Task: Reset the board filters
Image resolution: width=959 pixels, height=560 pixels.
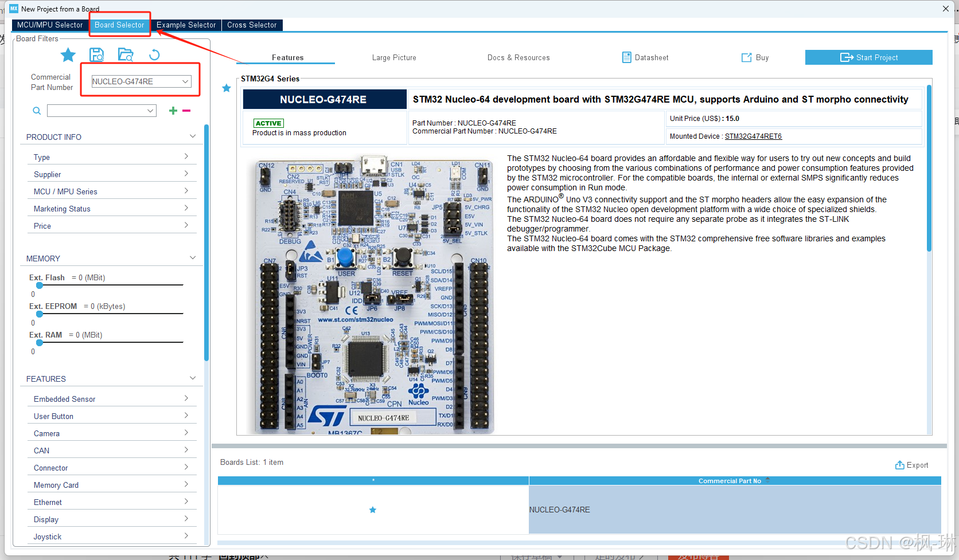Action: (154, 54)
